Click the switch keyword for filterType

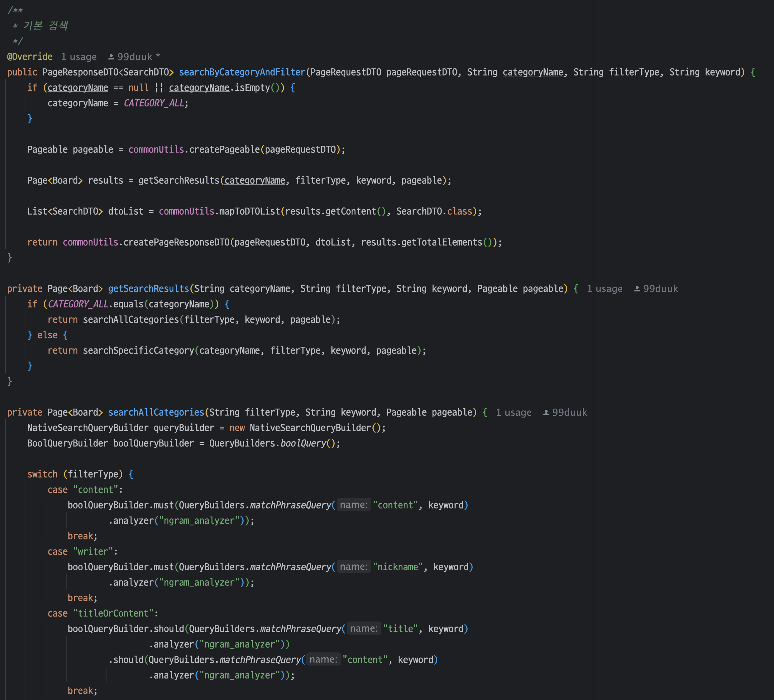click(x=42, y=474)
